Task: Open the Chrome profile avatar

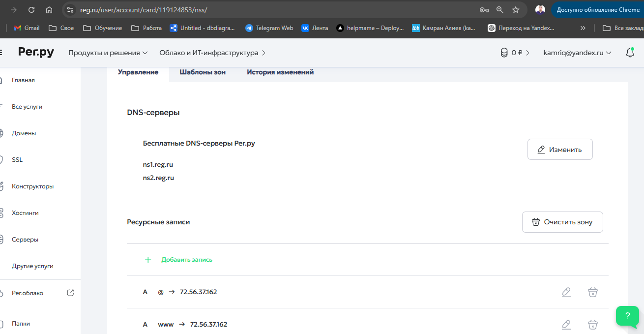Action: pos(540,10)
